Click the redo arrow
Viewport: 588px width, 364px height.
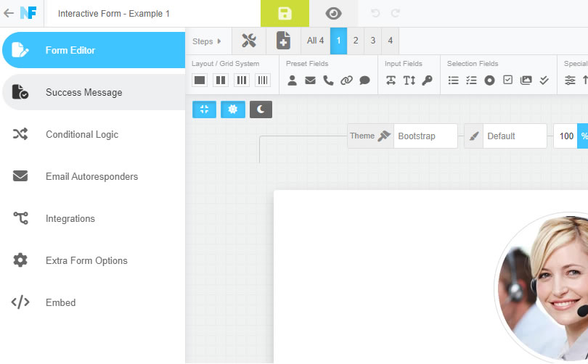tap(395, 14)
